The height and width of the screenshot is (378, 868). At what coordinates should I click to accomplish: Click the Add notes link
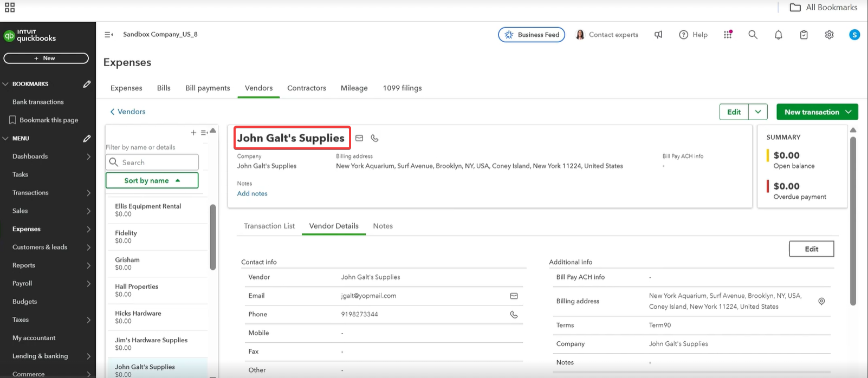pos(252,193)
